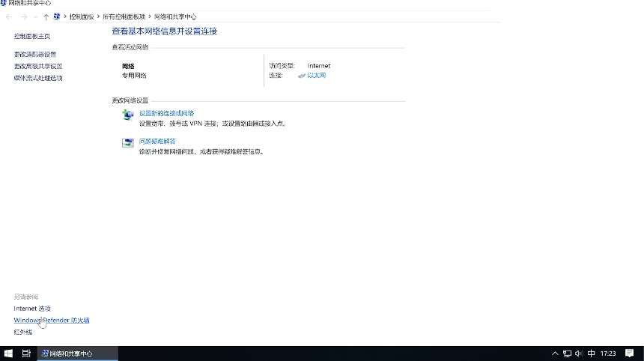This screenshot has width=644, height=361.
Task: Click the Ethernet connection icon
Action: 302,76
